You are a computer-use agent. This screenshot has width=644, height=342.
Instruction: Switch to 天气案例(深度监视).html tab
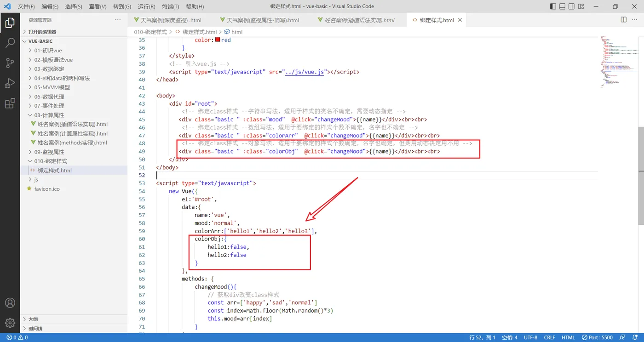[x=171, y=20]
